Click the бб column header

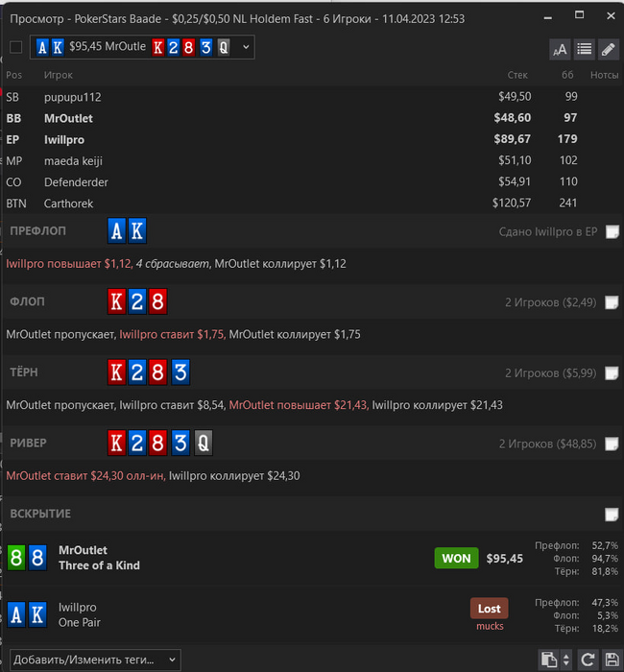[x=567, y=75]
